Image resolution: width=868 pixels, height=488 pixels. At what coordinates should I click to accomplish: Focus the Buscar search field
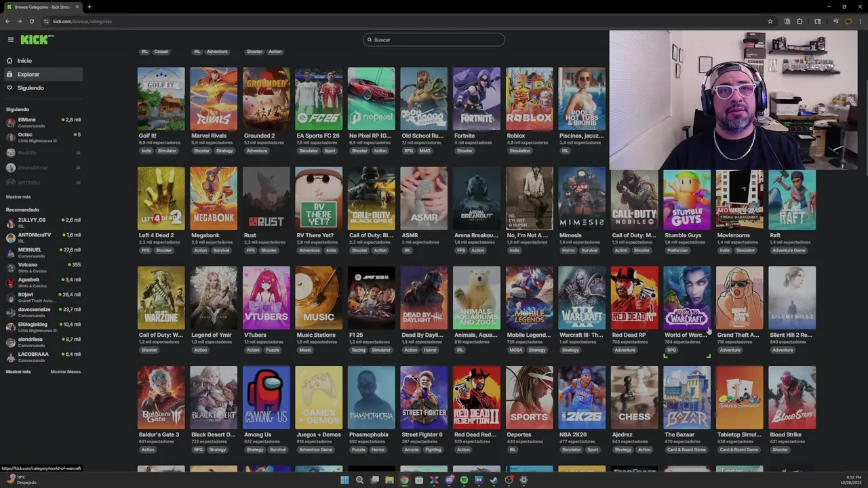click(434, 40)
